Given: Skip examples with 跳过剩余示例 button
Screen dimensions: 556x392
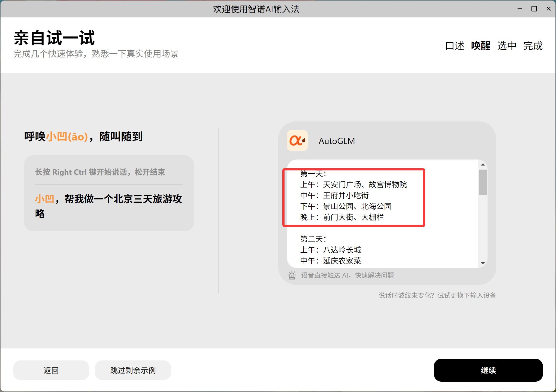Looking at the screenshot, I should (133, 370).
